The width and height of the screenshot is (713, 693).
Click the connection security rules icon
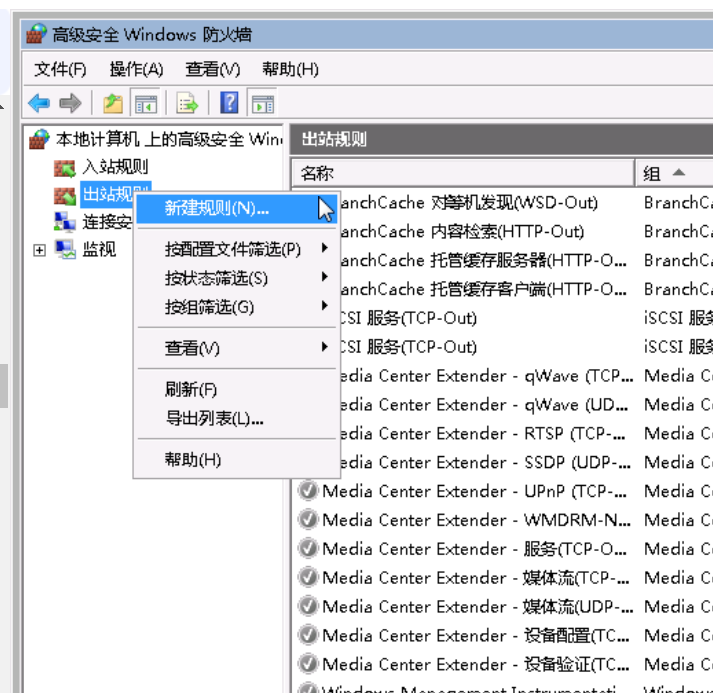point(65,222)
